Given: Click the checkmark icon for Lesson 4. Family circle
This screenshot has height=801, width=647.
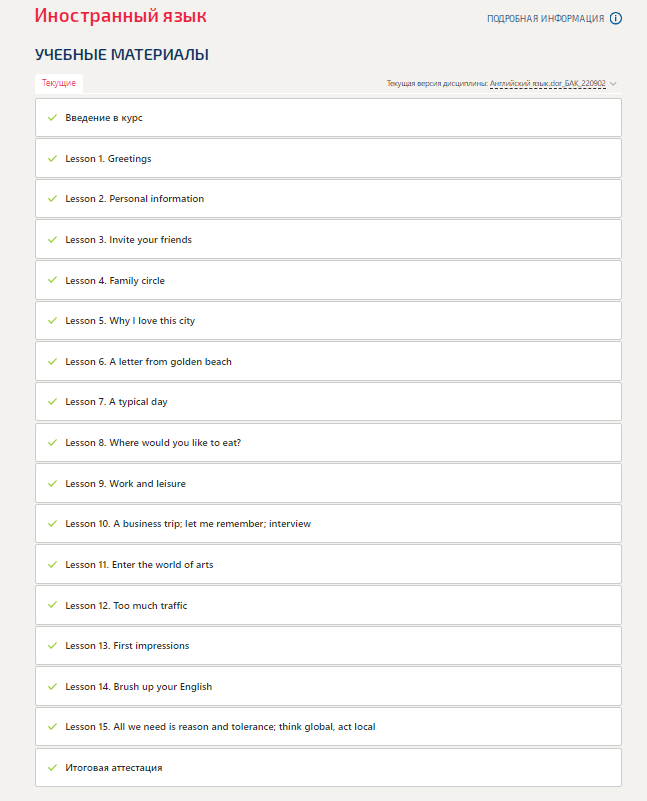Looking at the screenshot, I should [x=52, y=281].
